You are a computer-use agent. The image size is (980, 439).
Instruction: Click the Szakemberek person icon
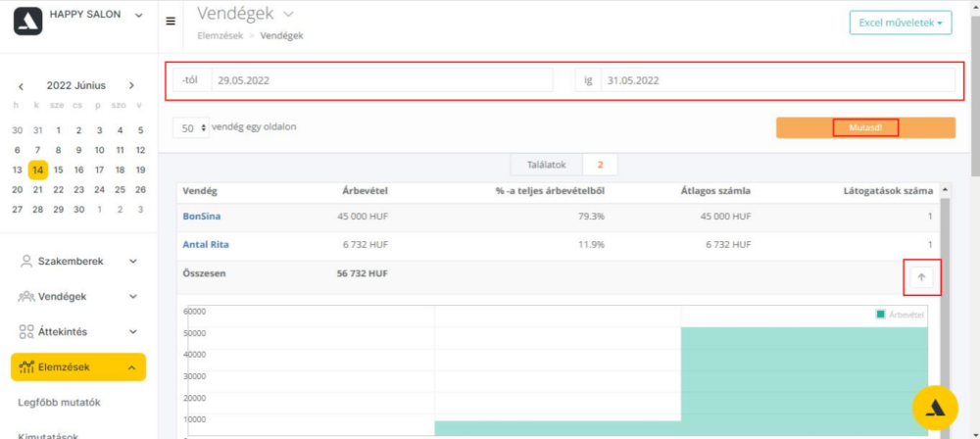(26, 262)
